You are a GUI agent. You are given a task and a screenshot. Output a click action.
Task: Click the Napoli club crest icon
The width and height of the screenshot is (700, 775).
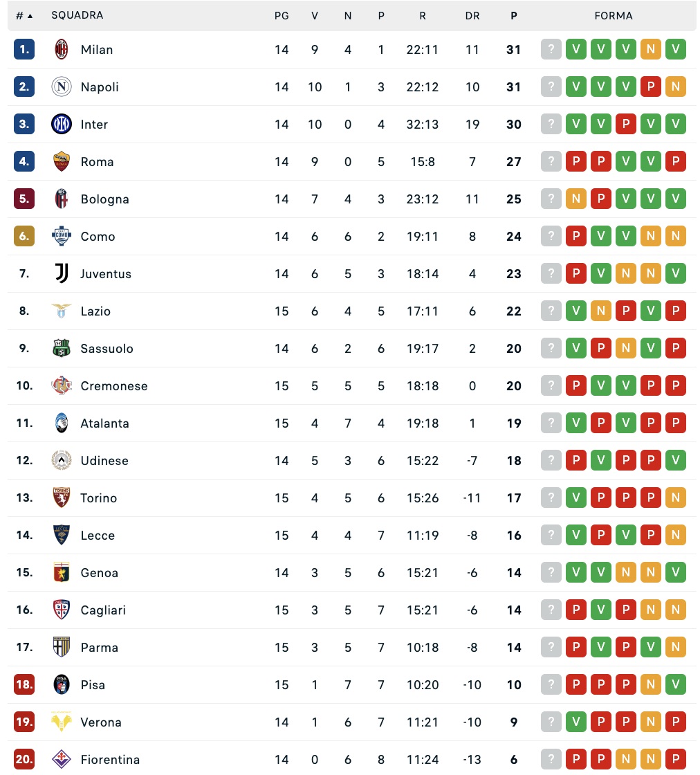[x=62, y=87]
